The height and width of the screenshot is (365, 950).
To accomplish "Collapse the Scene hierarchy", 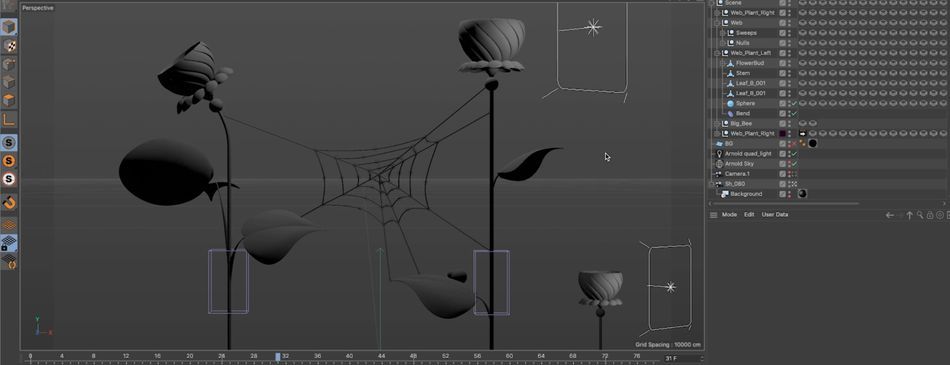I will point(712,3).
